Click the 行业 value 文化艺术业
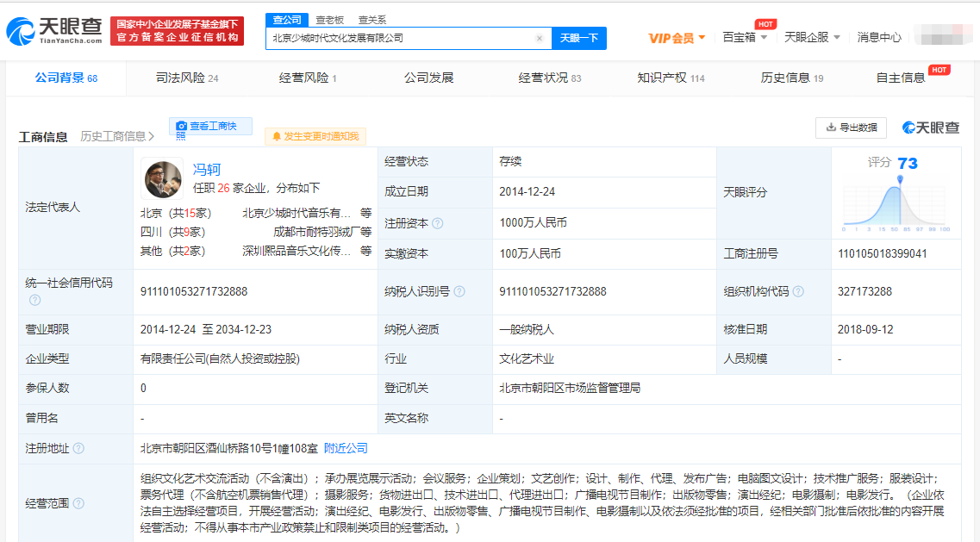Viewport: 980px width, 542px height. tap(527, 358)
